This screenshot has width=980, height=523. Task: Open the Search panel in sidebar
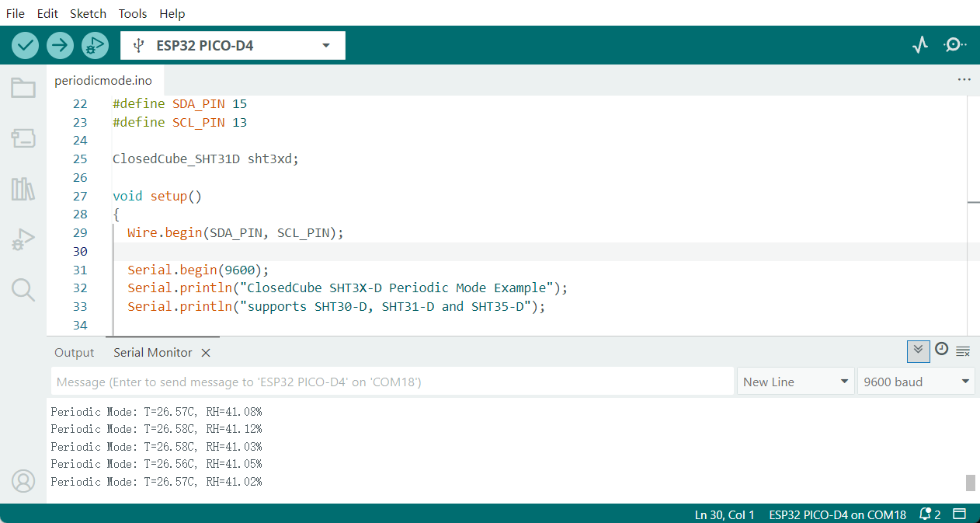click(23, 290)
